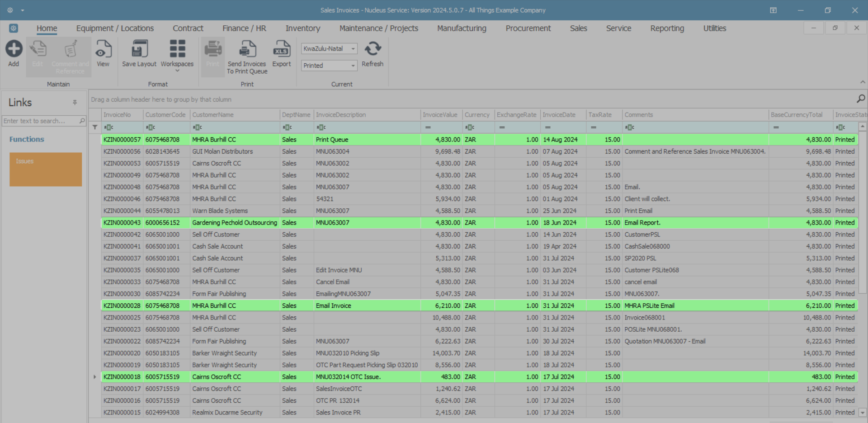Open the View invoice tool
868x423 pixels.
(103, 49)
